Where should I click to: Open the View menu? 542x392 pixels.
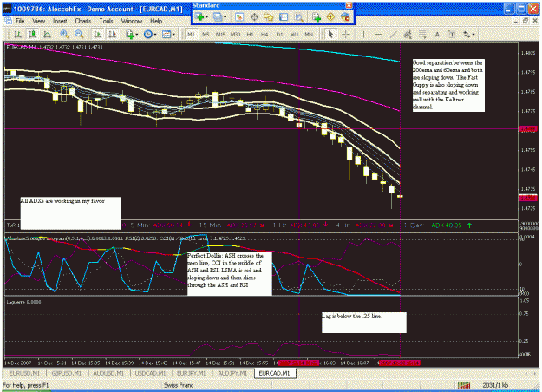39,21
